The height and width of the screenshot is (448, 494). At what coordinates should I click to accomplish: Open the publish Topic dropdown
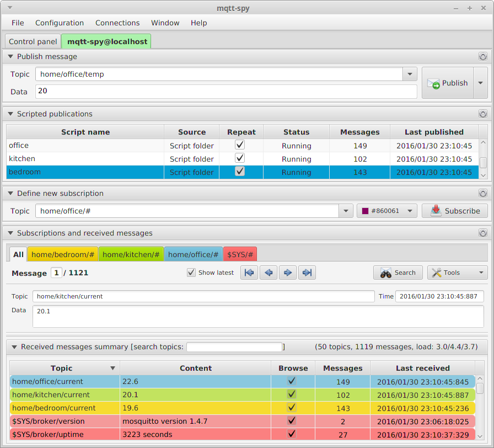[409, 74]
